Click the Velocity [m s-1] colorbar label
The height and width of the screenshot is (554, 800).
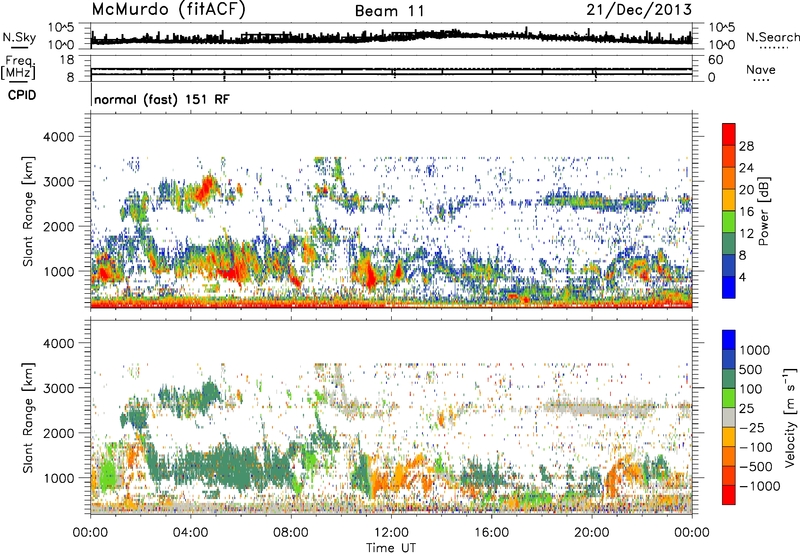tap(790, 417)
